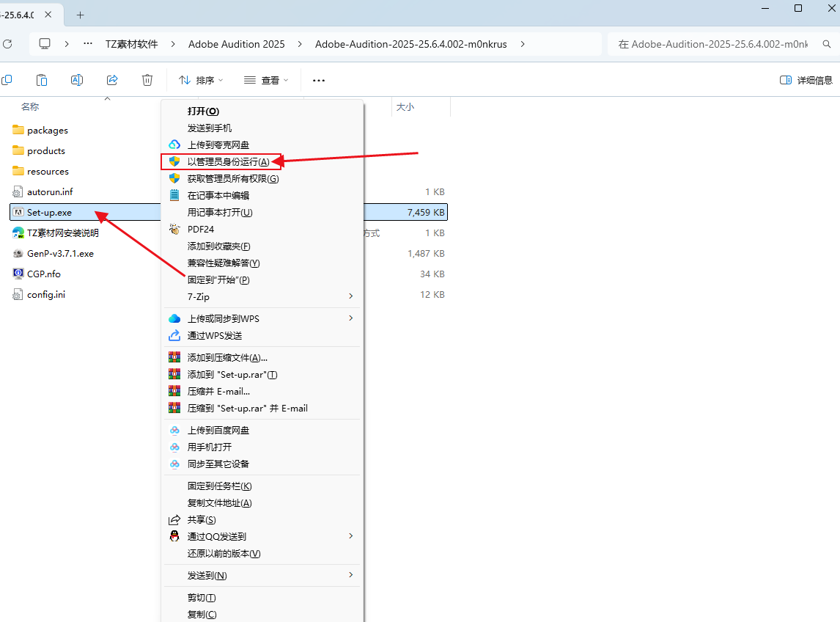Open the more options ellipsis in toolbar
Image resolution: width=840 pixels, height=622 pixels.
(x=319, y=80)
